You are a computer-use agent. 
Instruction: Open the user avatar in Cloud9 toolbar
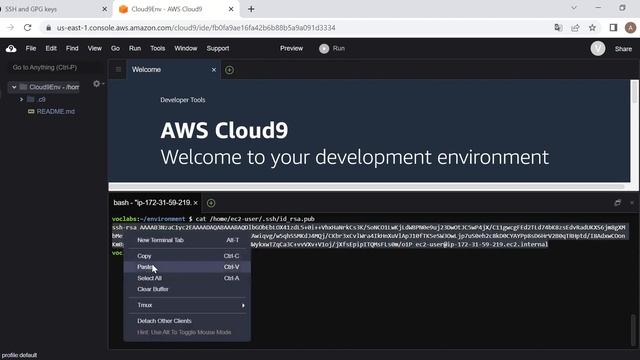click(598, 49)
